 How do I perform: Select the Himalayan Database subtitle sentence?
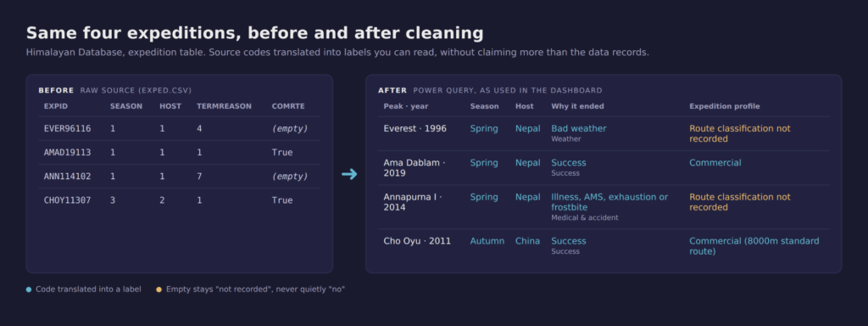tap(337, 53)
